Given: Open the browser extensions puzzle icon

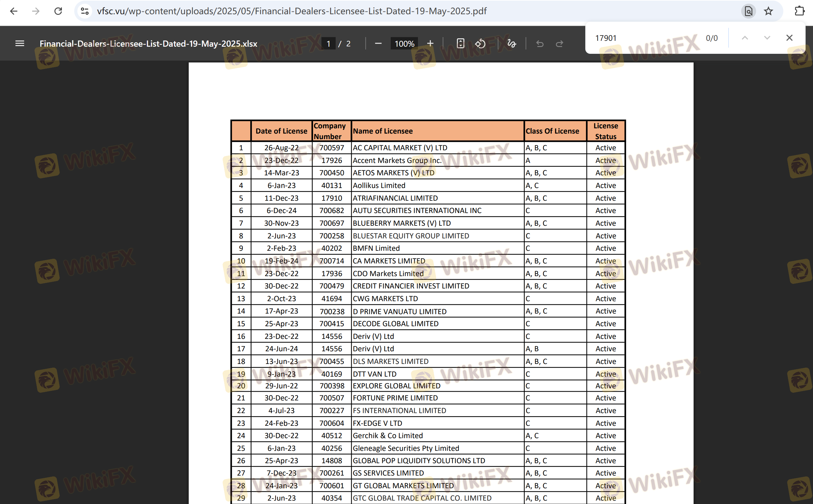Looking at the screenshot, I should [x=799, y=11].
